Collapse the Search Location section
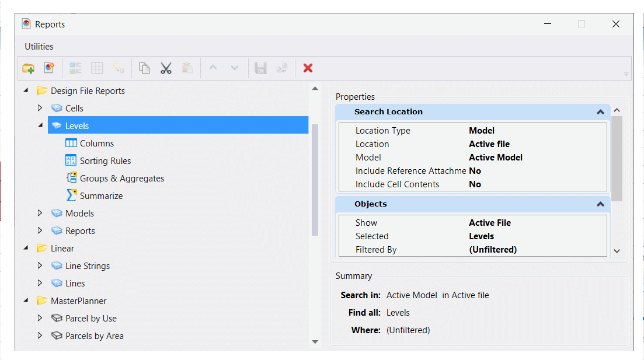 pyautogui.click(x=600, y=112)
